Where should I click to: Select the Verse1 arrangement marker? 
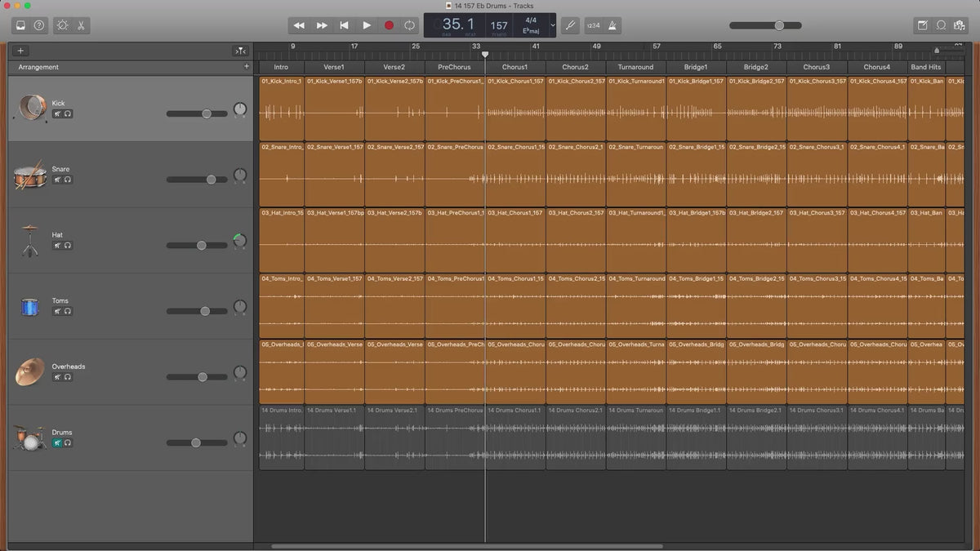(334, 67)
